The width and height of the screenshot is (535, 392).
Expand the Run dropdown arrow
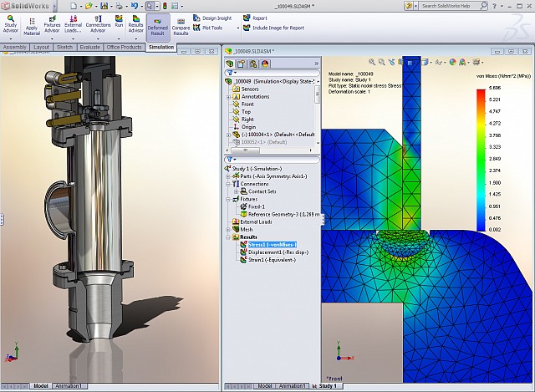click(119, 38)
